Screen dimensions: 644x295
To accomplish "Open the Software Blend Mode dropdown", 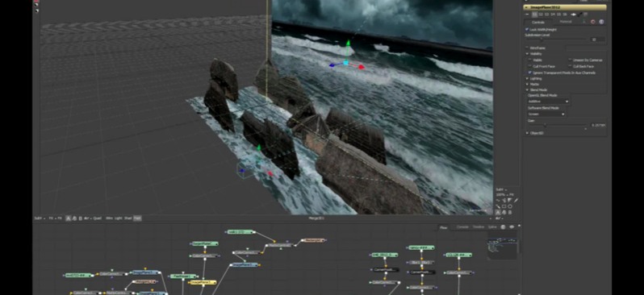I will coord(546,114).
